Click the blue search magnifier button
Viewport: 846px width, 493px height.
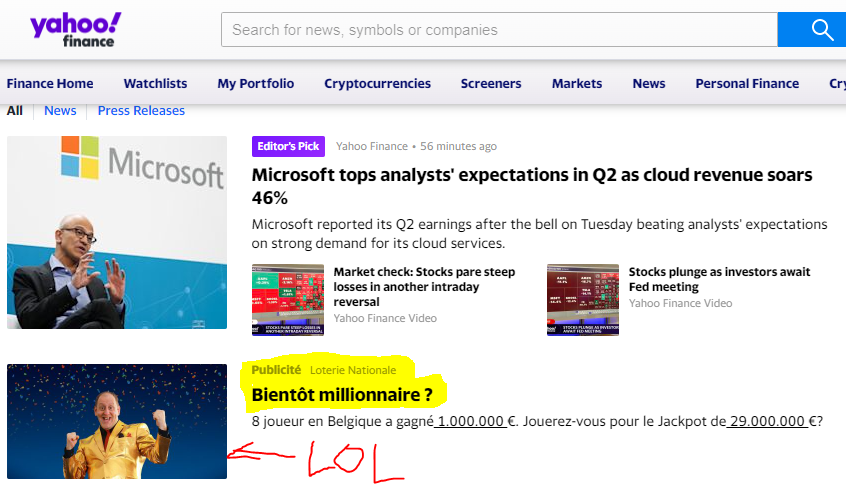click(811, 30)
